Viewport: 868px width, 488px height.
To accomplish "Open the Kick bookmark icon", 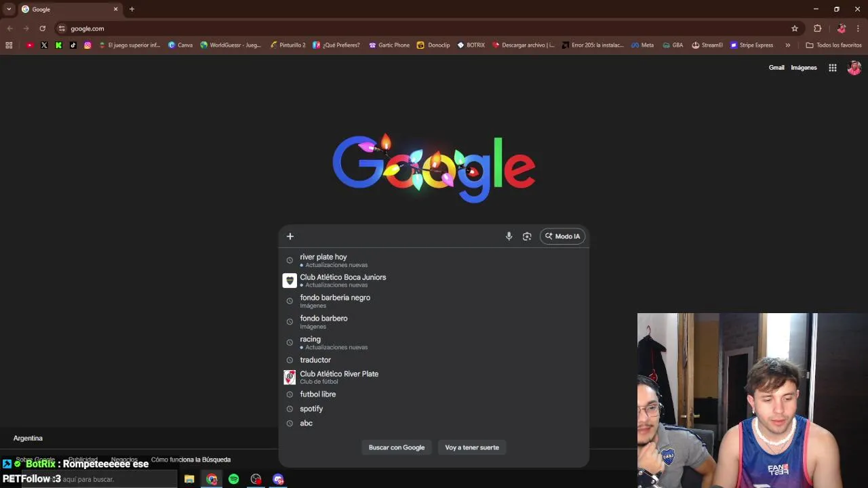I will (58, 45).
